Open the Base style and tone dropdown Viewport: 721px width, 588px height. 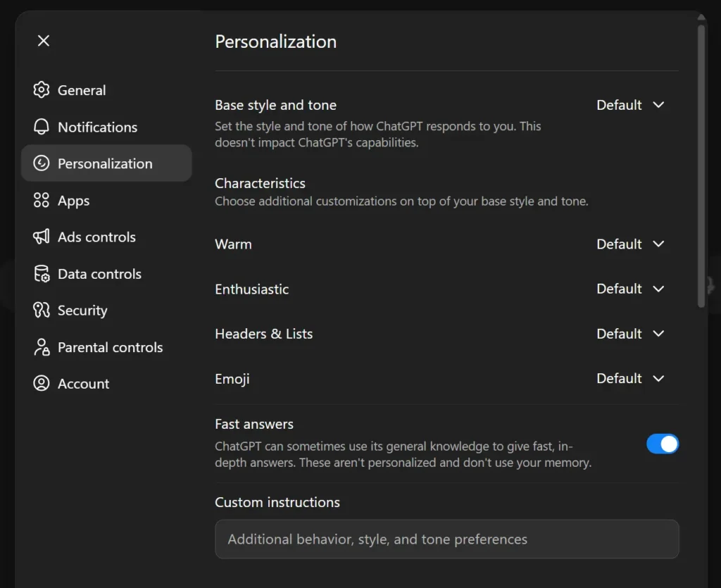click(x=630, y=105)
